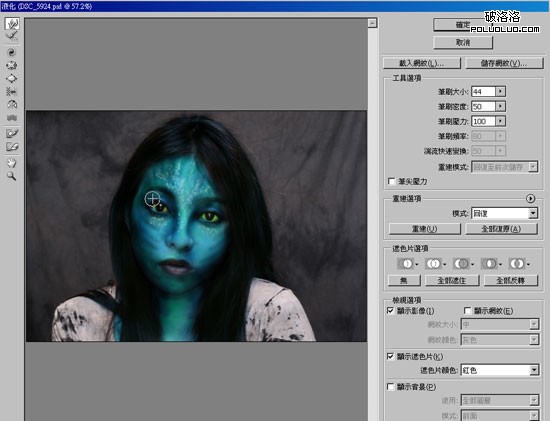Click the 載入網紋 load mesh button
Screen dimensions: 550x421
click(422, 64)
